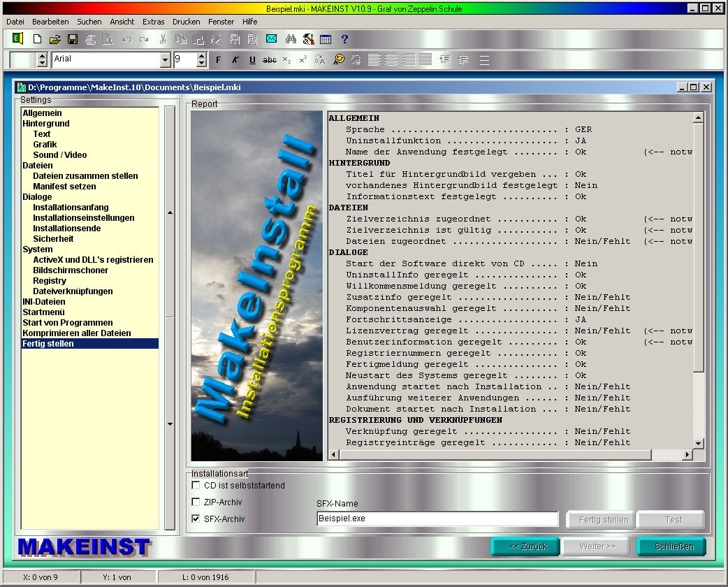Save the project with the floppy icon
The width and height of the screenshot is (728, 587).
coord(73,39)
